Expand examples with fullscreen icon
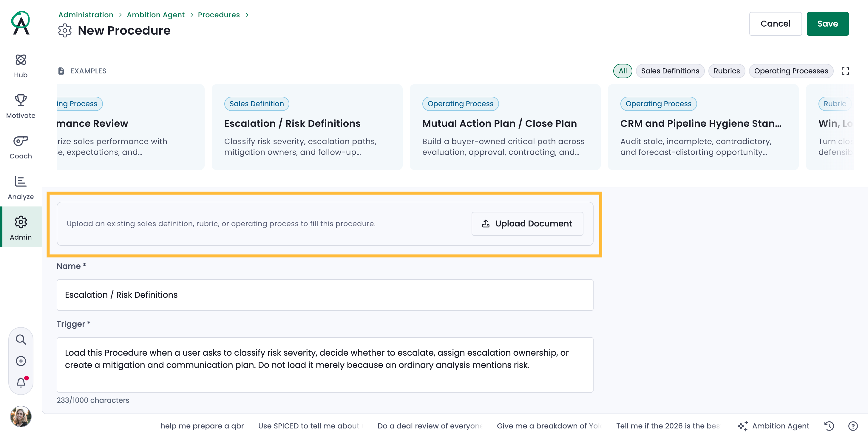868x438 pixels. point(845,71)
